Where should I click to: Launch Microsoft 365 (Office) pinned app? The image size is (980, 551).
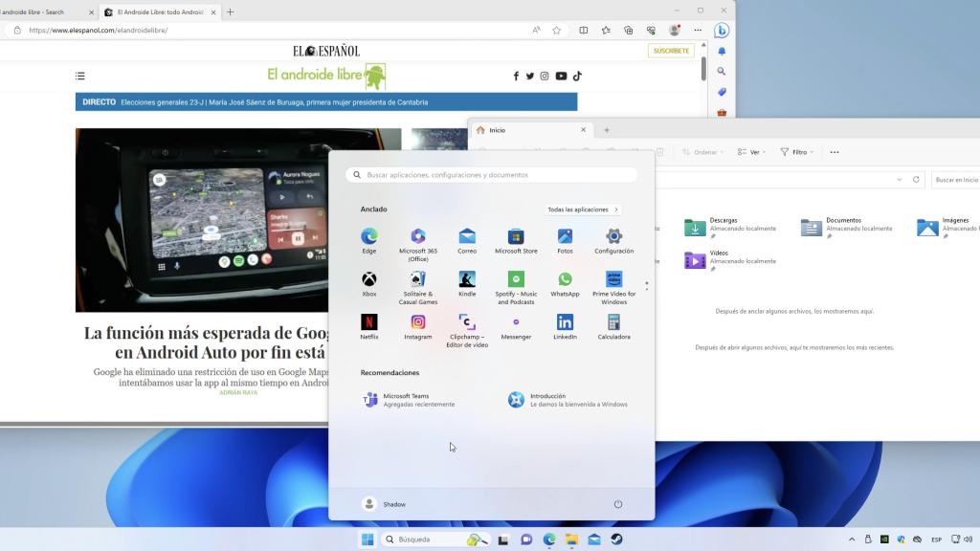pyautogui.click(x=418, y=244)
